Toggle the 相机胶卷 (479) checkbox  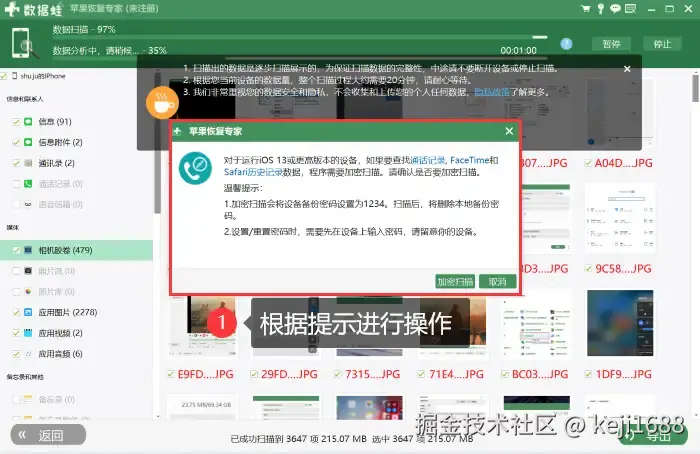[x=16, y=250]
